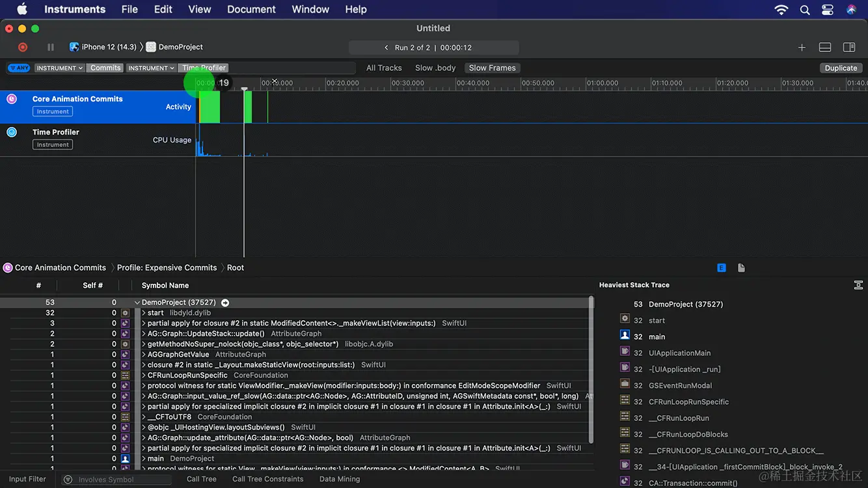
Task: Open the Call Tree Constraints options
Action: click(x=268, y=480)
